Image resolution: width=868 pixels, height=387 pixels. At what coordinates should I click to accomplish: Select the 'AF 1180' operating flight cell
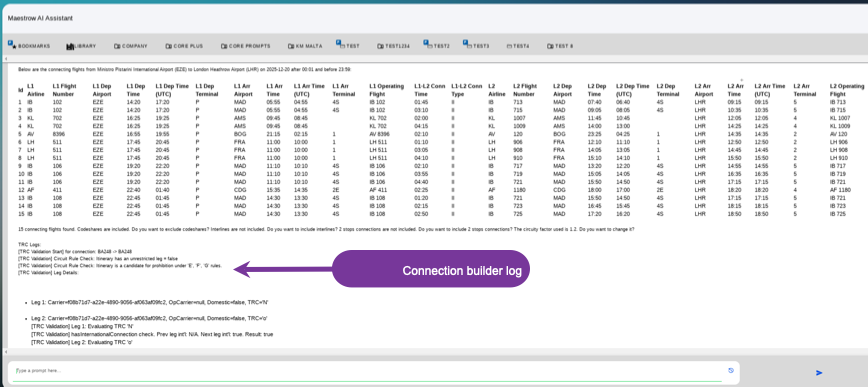[840, 190]
